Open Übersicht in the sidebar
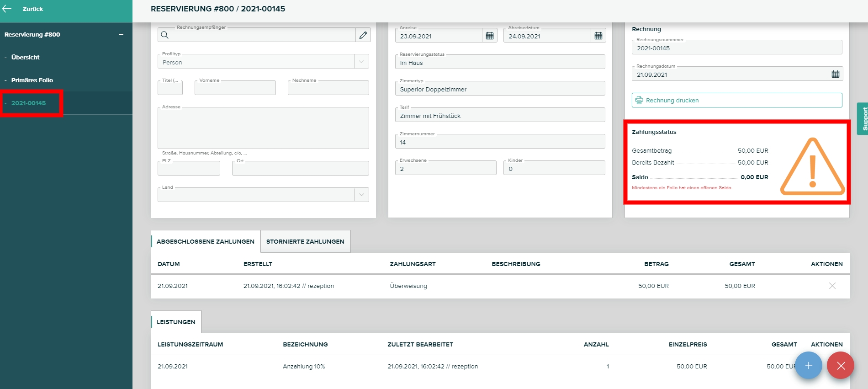868x389 pixels. click(25, 57)
